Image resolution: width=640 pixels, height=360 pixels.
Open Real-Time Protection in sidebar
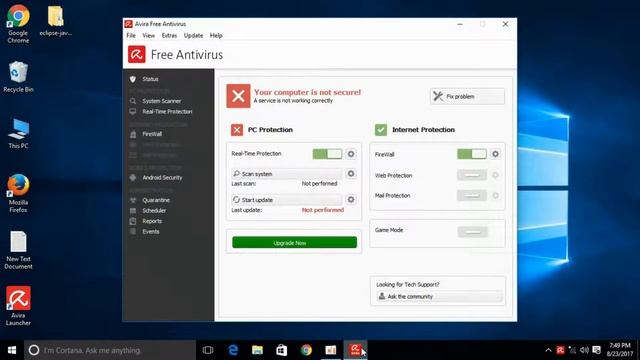coord(168,111)
